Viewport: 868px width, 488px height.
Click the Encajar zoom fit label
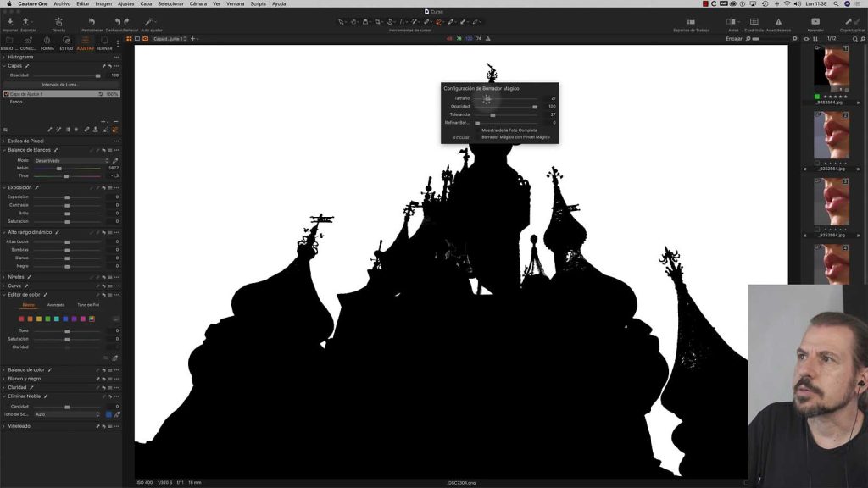734,39
